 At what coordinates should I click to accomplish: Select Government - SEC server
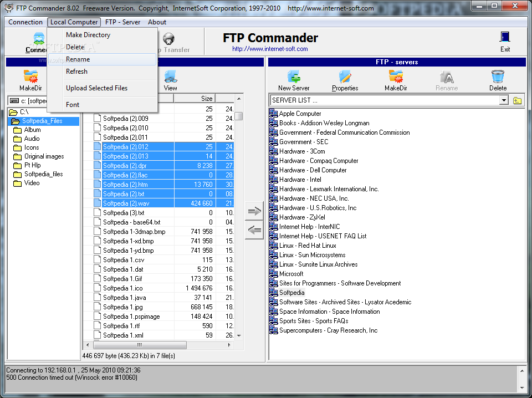tap(303, 142)
